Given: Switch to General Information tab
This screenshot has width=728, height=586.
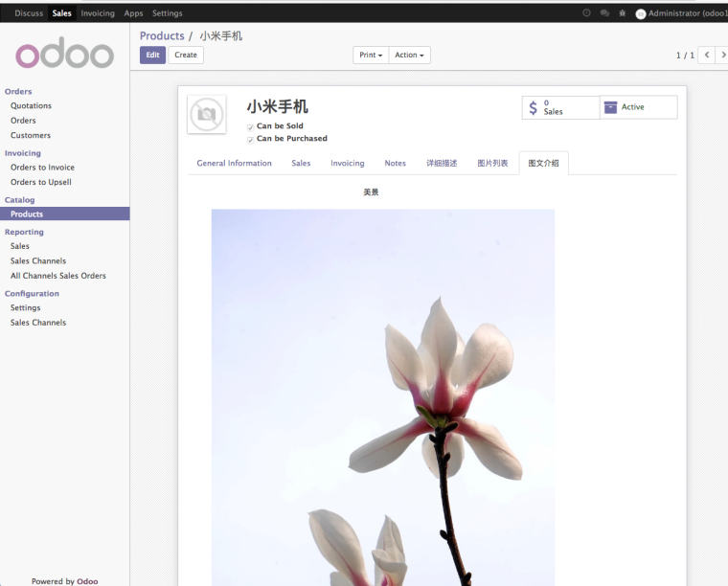Looking at the screenshot, I should (x=234, y=163).
